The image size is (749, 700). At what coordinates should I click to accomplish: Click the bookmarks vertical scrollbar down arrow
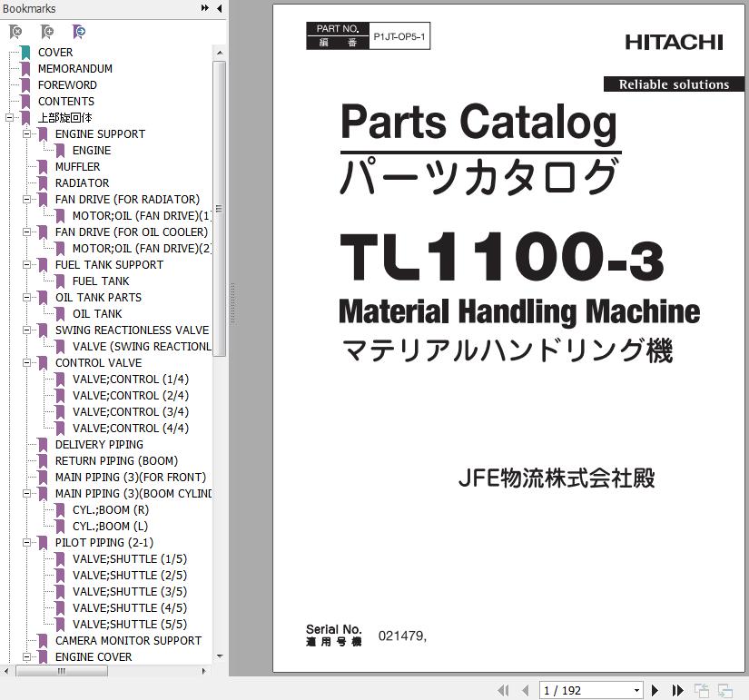coord(220,656)
